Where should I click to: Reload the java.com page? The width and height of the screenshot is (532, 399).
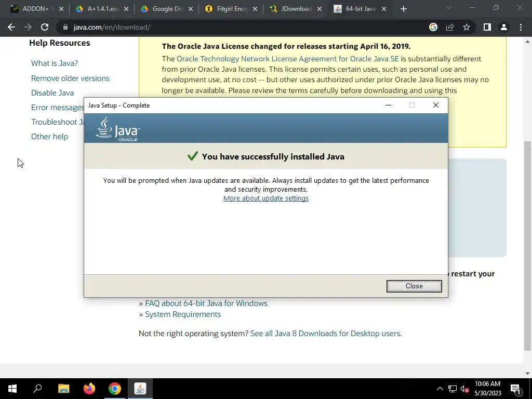[45, 27]
